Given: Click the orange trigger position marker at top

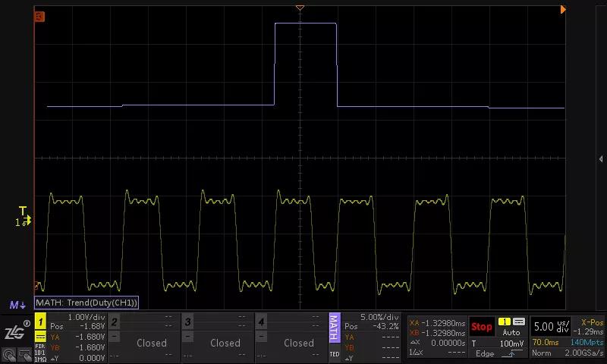Looking at the screenshot, I should tap(300, 7).
